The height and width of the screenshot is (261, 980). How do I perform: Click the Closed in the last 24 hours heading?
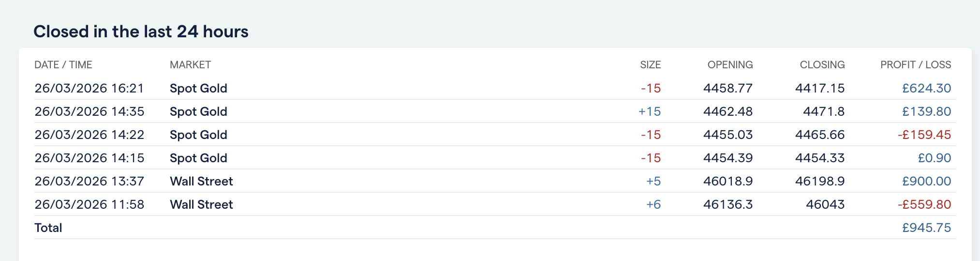(141, 31)
